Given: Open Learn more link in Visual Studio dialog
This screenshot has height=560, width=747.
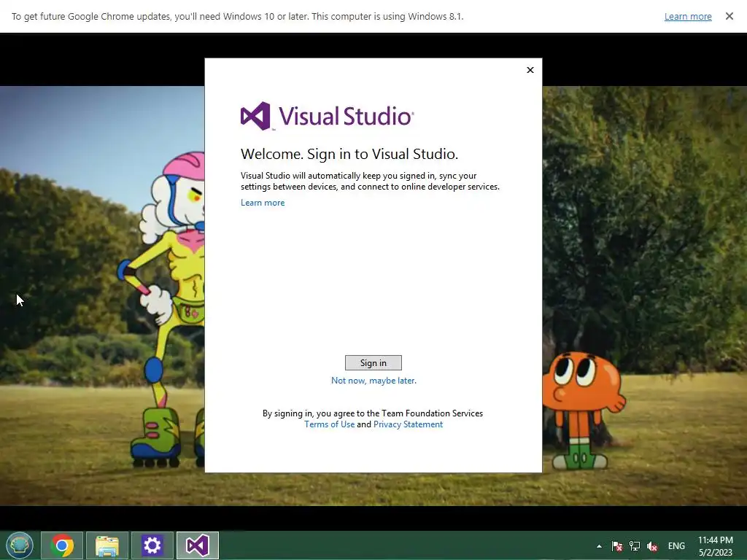Looking at the screenshot, I should [263, 203].
